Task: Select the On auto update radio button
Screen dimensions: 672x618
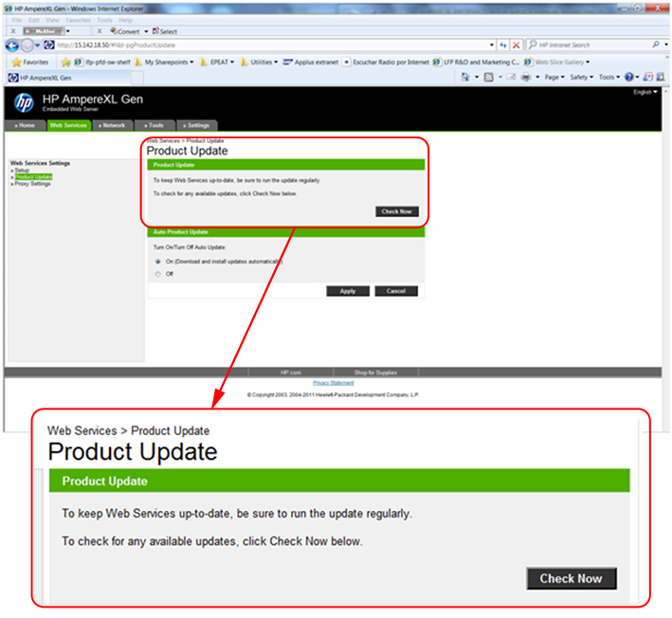Action: 158,262
